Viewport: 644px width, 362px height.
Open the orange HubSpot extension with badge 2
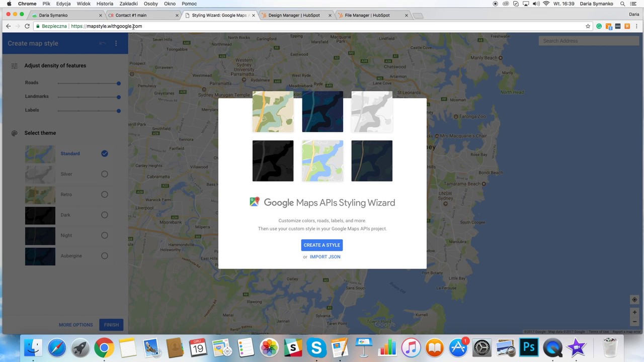click(608, 26)
